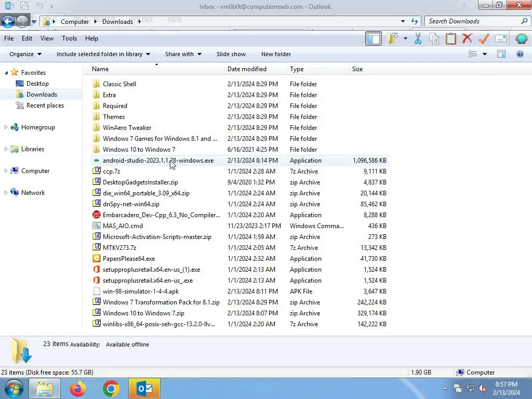Open the recent pages dropdown arrow
The height and width of the screenshot is (399, 532).
[x=34, y=22]
